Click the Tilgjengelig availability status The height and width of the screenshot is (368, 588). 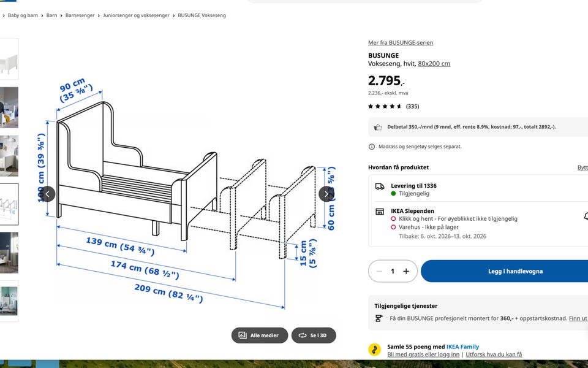(x=414, y=194)
